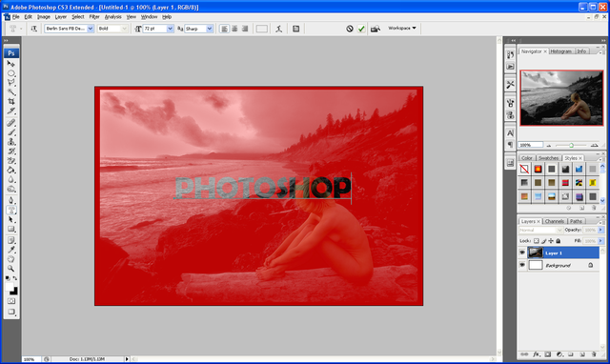Open the Fill slider arrow
610x364 pixels.
[x=600, y=241]
